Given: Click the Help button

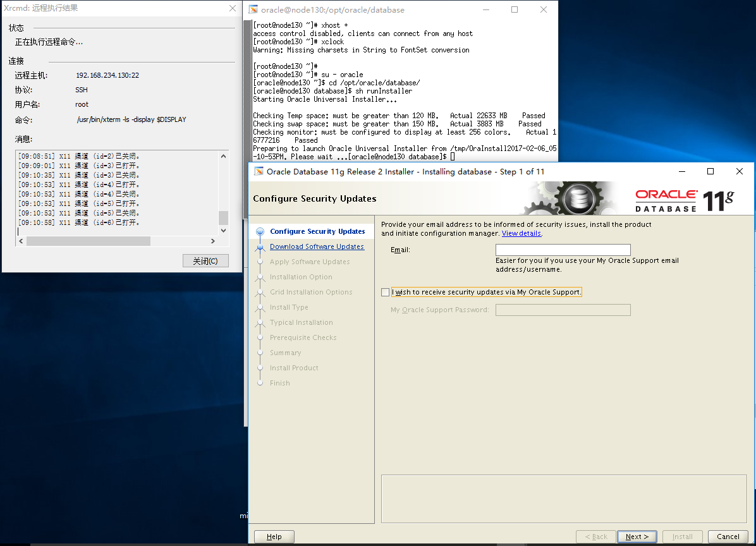Looking at the screenshot, I should [x=274, y=536].
